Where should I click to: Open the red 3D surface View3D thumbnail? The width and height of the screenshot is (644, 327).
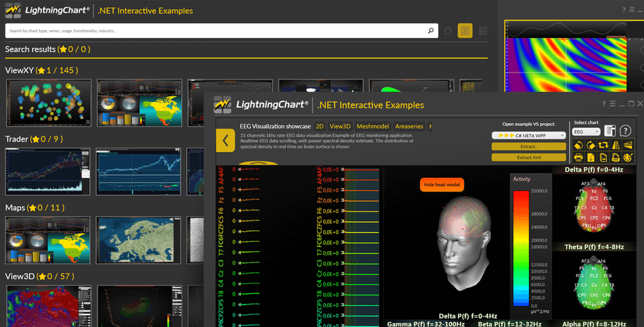48,307
